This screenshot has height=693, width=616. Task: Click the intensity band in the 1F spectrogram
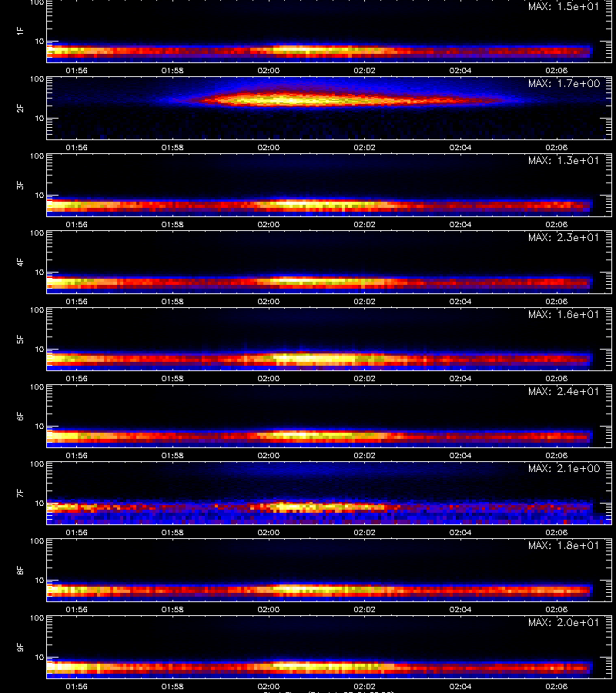coord(319,52)
